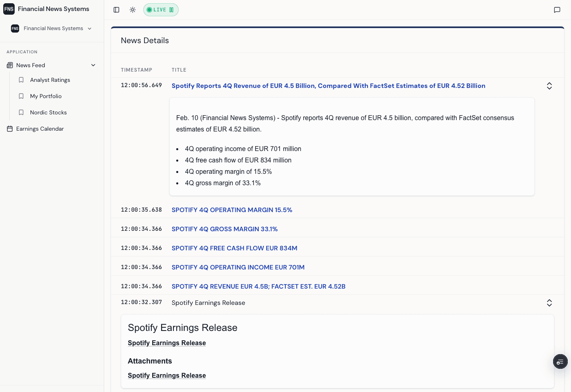Switch theme with the sun icon
This screenshot has width=571, height=392.
[133, 10]
